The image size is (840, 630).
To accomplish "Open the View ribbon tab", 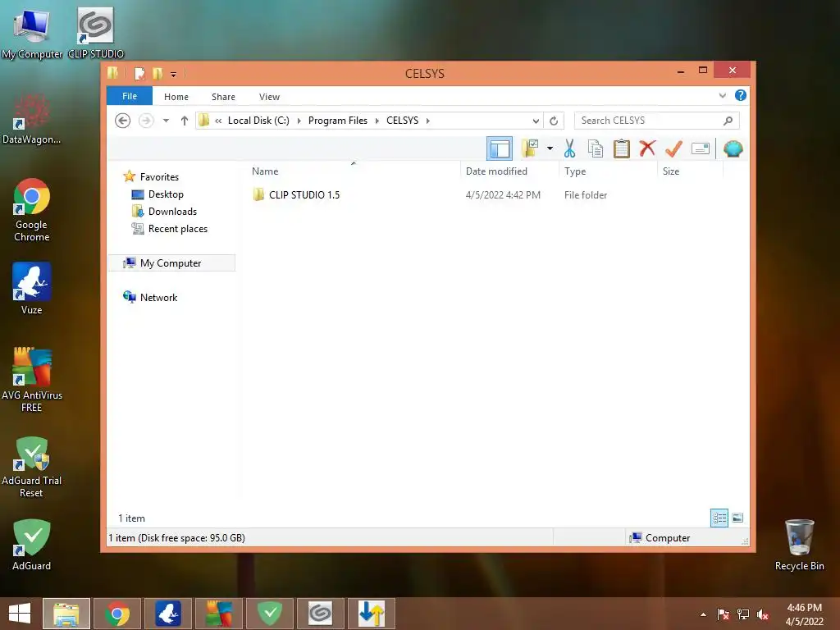I will [269, 97].
